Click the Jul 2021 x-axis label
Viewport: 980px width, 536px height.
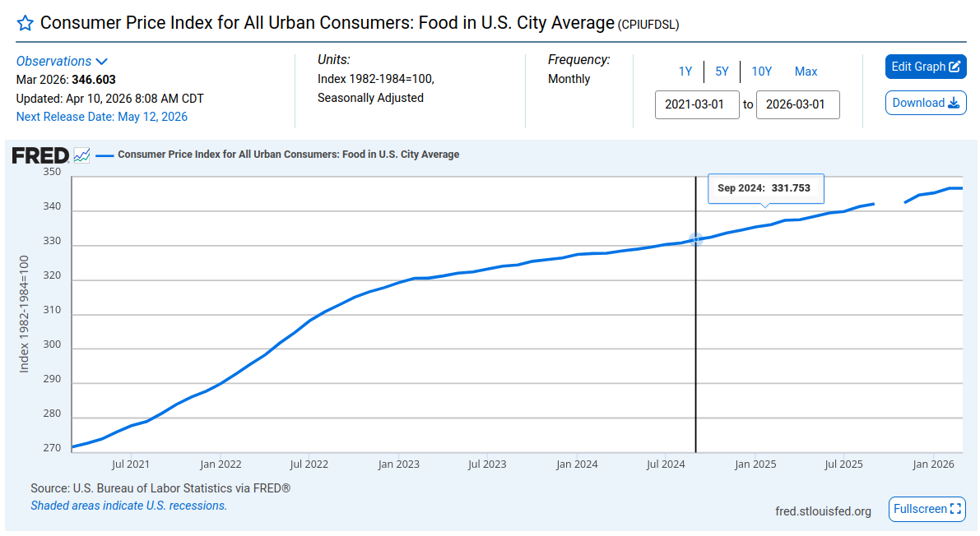coord(131,464)
